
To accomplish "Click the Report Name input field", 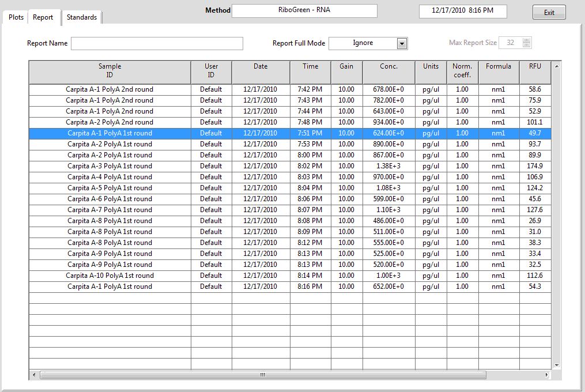I will [157, 43].
